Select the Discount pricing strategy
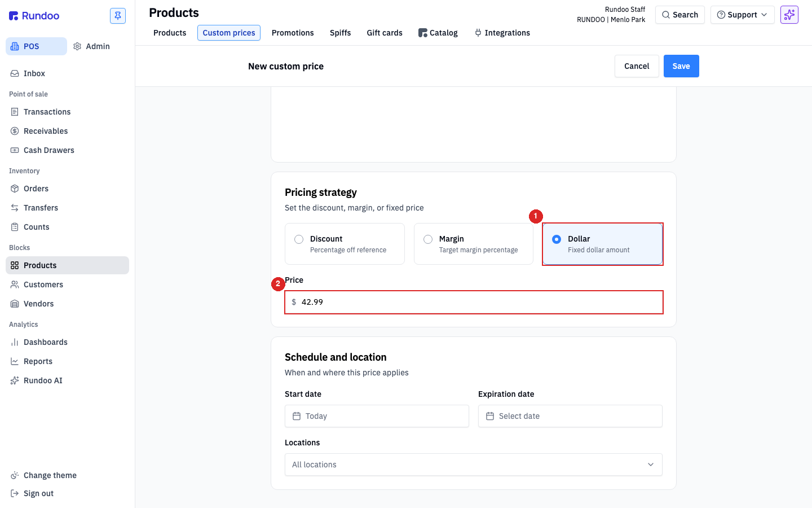812x508 pixels. point(345,244)
